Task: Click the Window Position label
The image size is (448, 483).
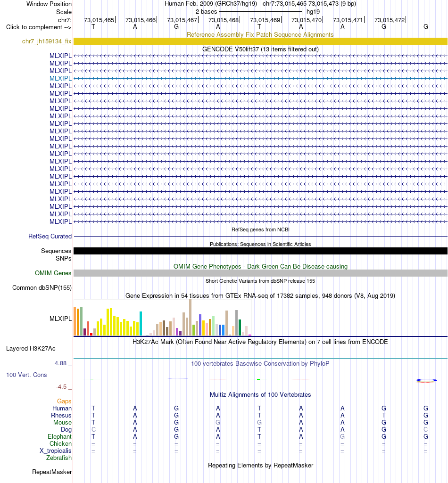Action: 49,4
